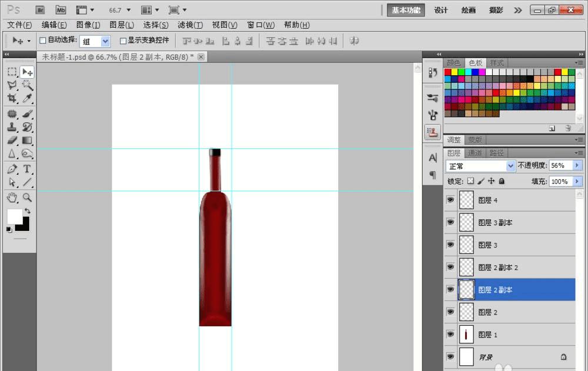Click the 基本功能 workspace button
Screen dimensions: 588x371
(x=406, y=10)
